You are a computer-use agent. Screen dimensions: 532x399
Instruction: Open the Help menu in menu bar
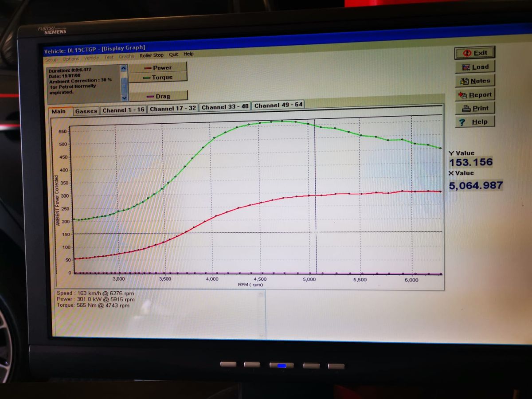click(x=188, y=54)
